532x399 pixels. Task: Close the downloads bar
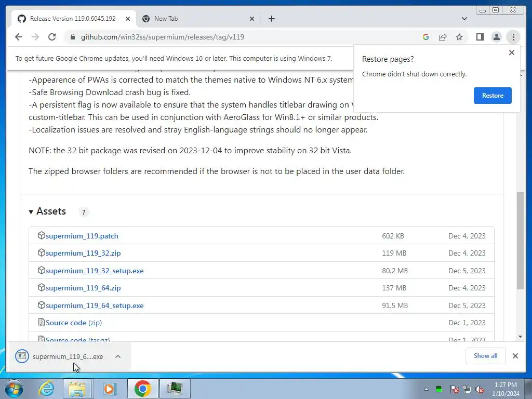515,356
